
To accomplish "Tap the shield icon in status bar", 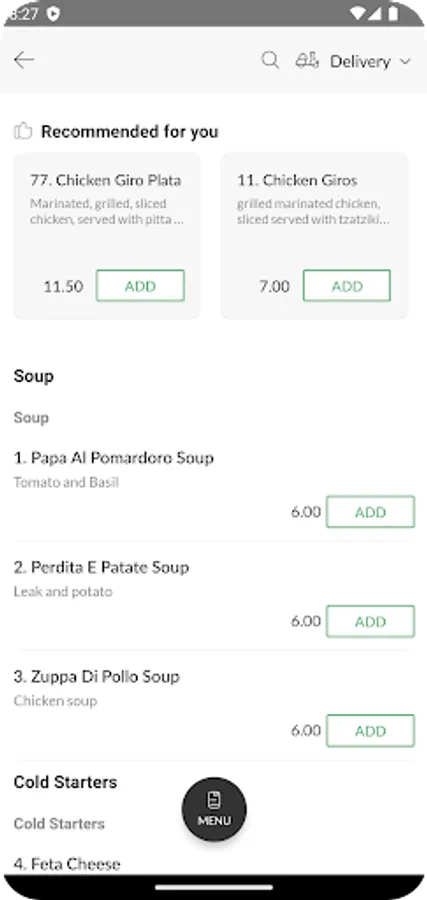I will coord(53,14).
